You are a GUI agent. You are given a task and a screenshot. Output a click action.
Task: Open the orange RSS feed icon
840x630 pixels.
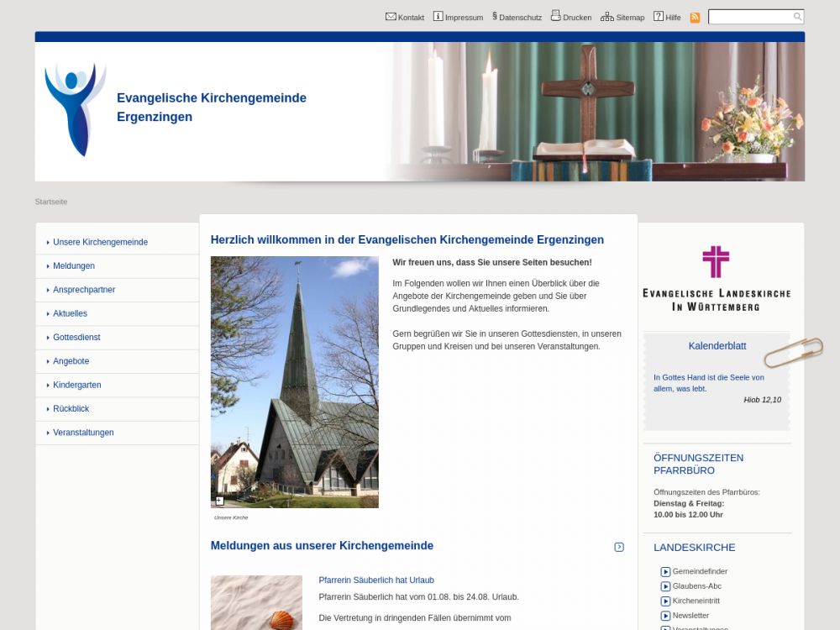[x=695, y=18]
